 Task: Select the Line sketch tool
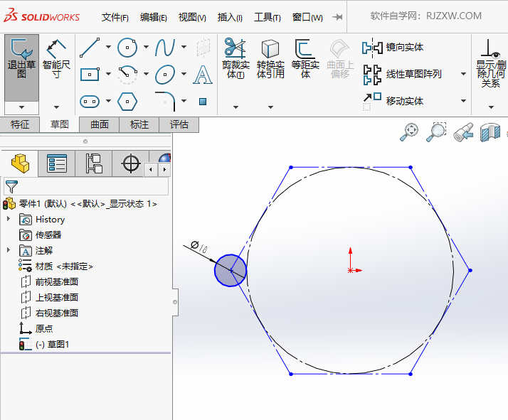tap(90, 48)
